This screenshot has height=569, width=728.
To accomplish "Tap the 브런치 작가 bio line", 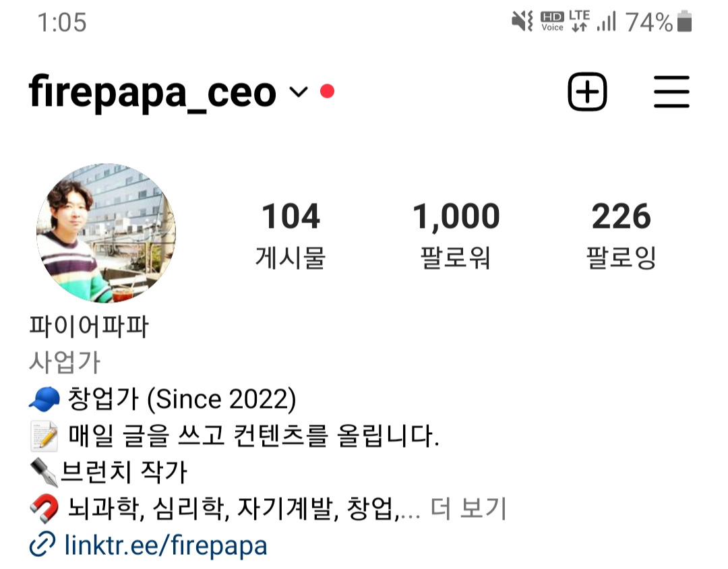I will pyautogui.click(x=108, y=472).
